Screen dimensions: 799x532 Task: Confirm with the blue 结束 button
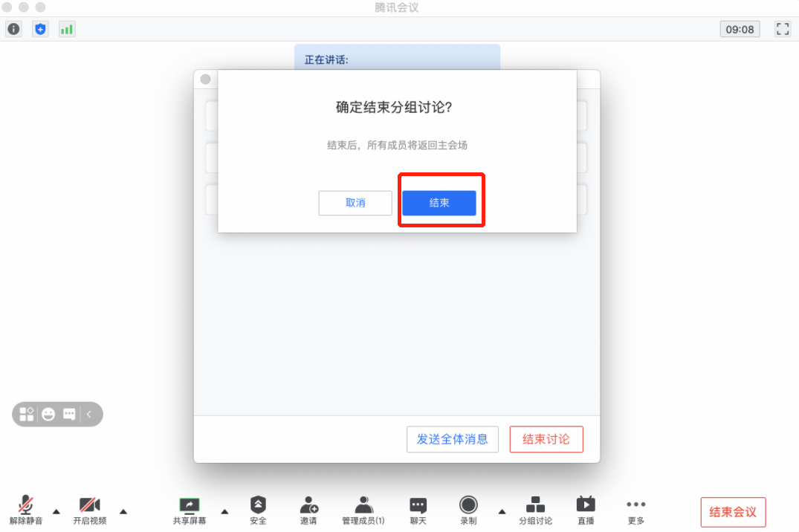pos(439,203)
